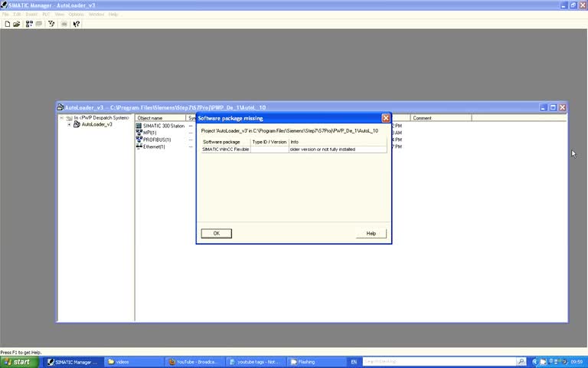This screenshot has height=368, width=588.
Task: Click the Comment column header
Action: click(x=441, y=118)
